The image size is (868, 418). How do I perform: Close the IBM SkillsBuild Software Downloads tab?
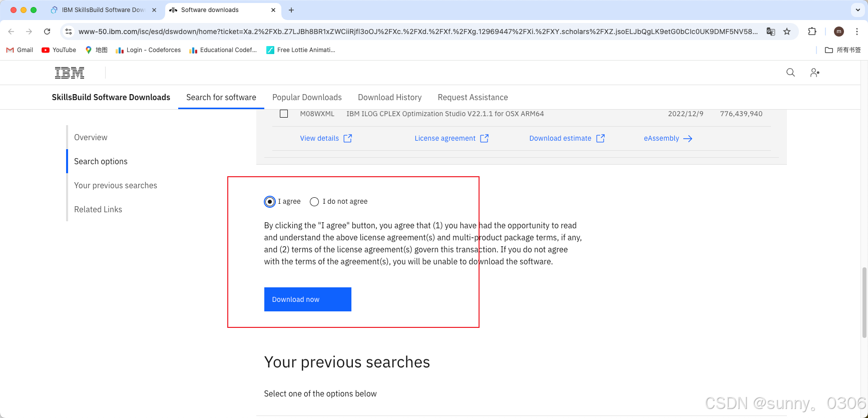tap(154, 10)
